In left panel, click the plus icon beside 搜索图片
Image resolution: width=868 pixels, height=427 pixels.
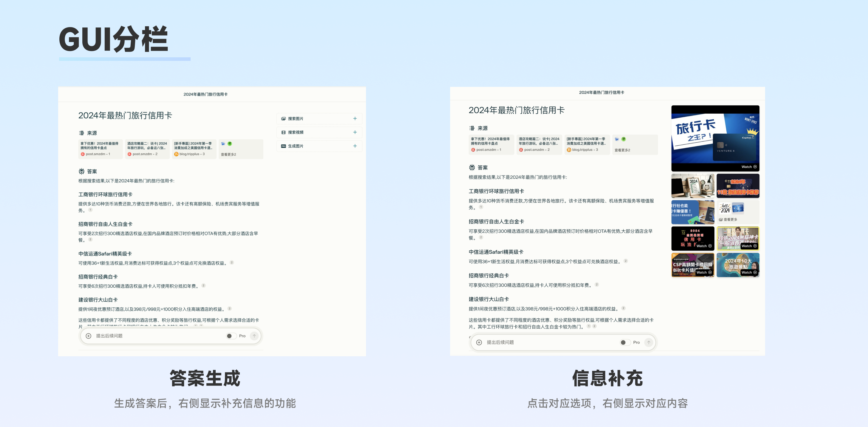[355, 119]
